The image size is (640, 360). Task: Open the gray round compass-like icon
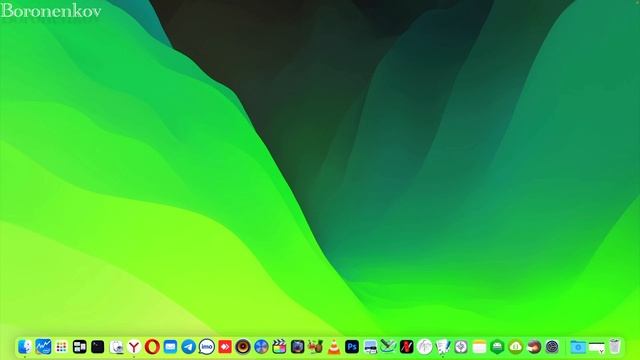461,347
